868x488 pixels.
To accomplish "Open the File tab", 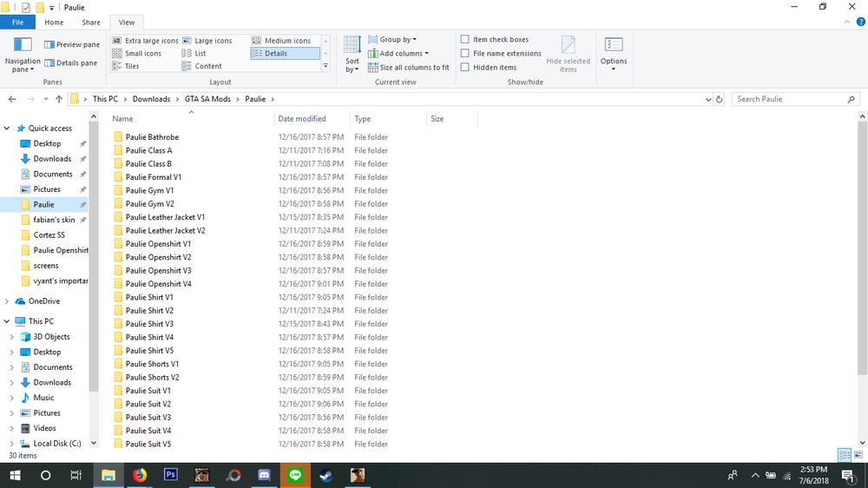I will [x=17, y=23].
